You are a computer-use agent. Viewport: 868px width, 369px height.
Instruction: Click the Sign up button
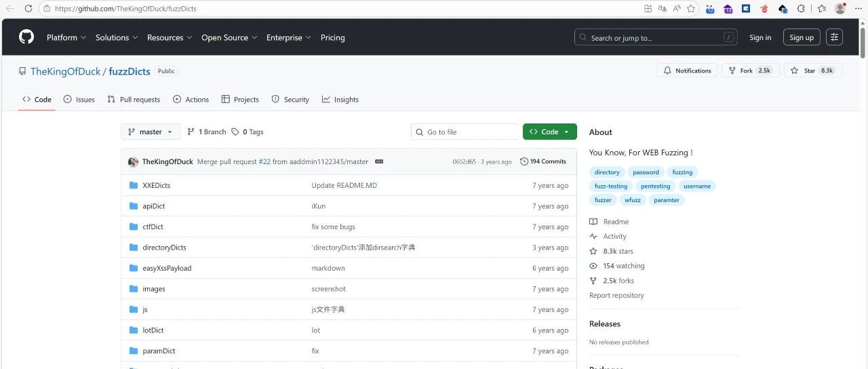[x=802, y=37]
